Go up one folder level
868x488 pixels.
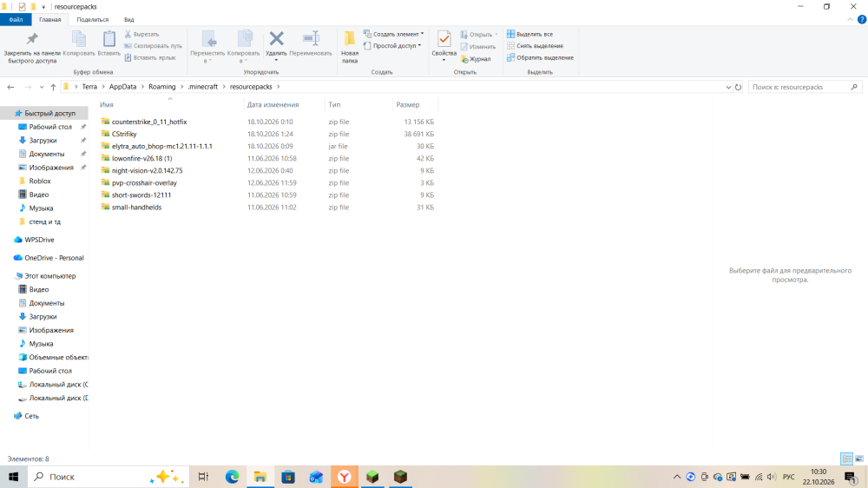click(x=53, y=87)
